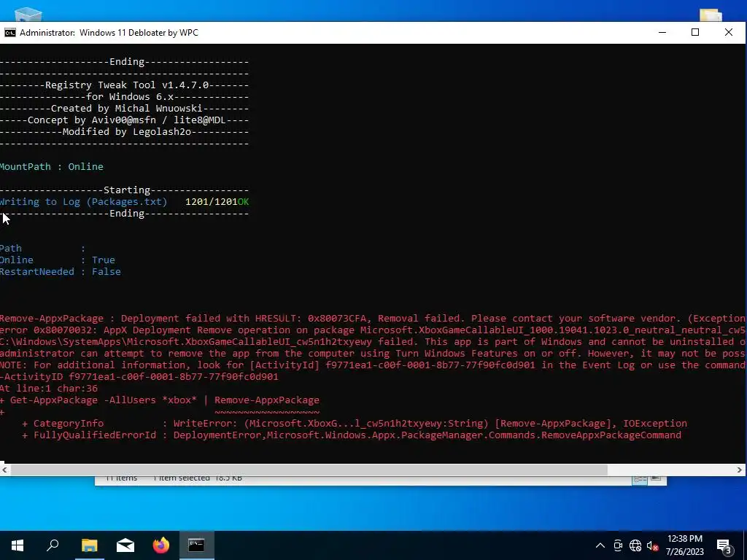Open File Explorer from taskbar

(89, 545)
